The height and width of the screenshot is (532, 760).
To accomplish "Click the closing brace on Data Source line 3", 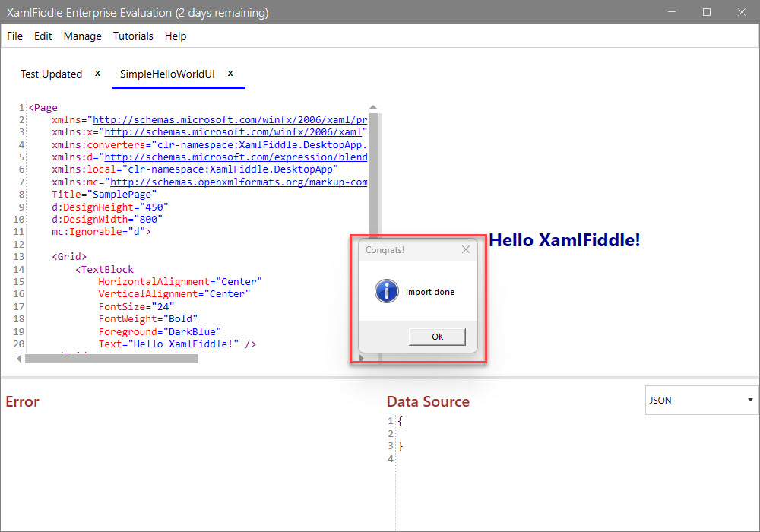I will (x=401, y=446).
